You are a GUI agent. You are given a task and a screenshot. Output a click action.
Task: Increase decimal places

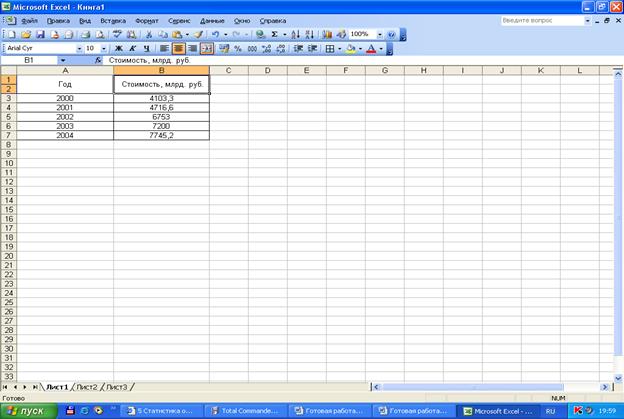(x=267, y=49)
